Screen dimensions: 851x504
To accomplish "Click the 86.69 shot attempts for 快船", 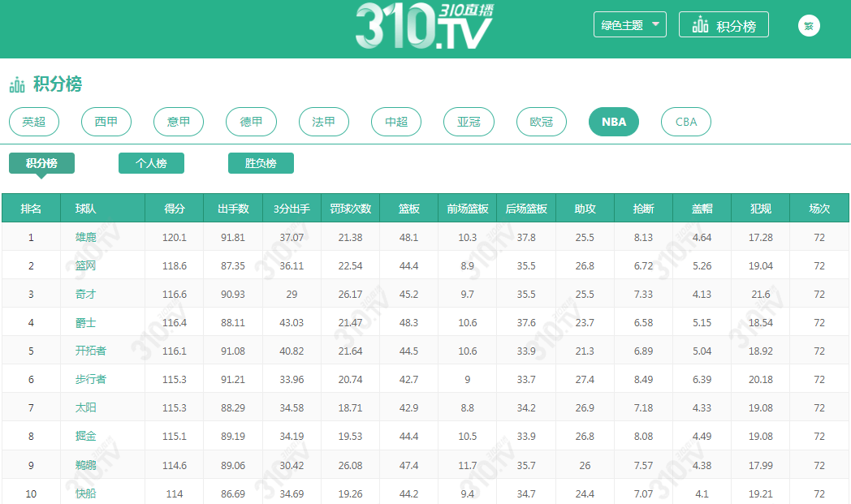I will click(233, 493).
